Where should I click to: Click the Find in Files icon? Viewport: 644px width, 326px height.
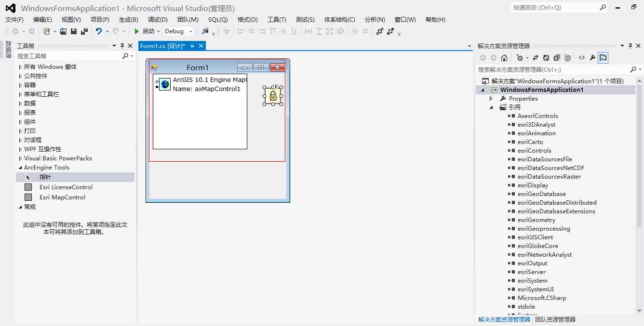pyautogui.click(x=205, y=31)
